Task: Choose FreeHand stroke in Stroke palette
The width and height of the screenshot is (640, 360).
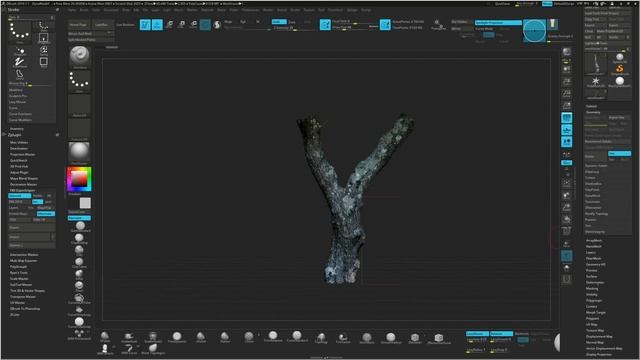Action: coord(19,62)
